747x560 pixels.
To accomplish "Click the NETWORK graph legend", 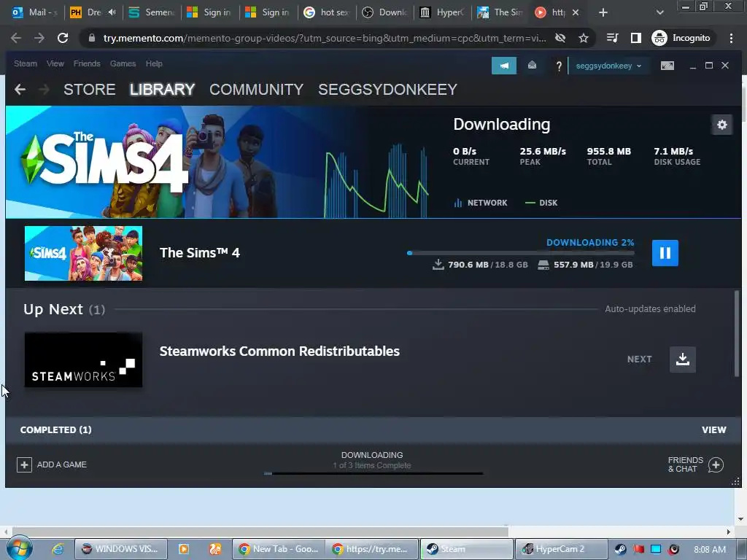I will pyautogui.click(x=481, y=203).
